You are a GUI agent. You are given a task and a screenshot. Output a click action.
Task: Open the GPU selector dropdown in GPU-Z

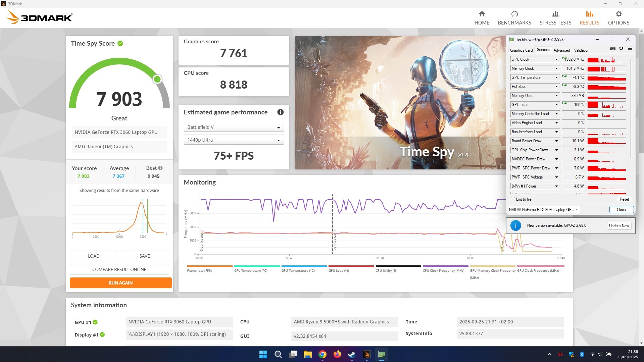pyautogui.click(x=544, y=210)
